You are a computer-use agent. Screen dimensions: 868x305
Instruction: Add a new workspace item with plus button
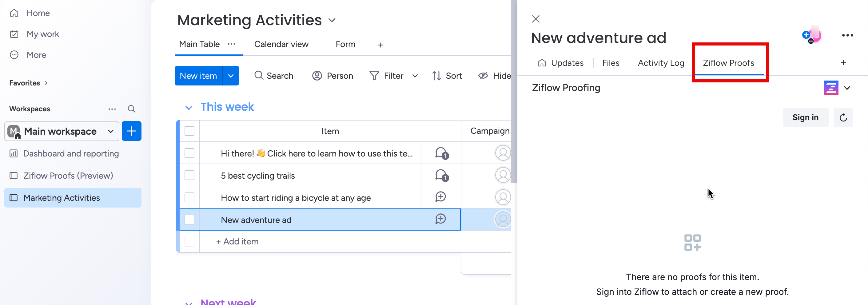point(131,131)
